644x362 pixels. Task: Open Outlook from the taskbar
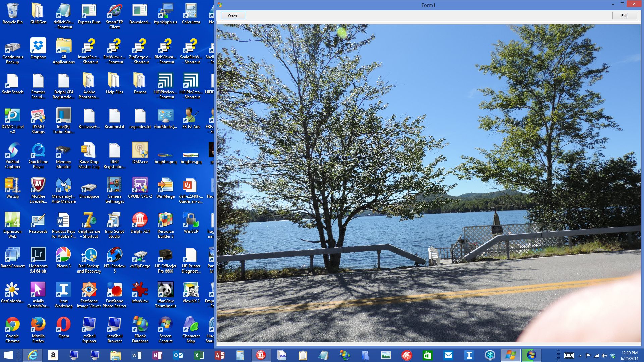(x=178, y=355)
